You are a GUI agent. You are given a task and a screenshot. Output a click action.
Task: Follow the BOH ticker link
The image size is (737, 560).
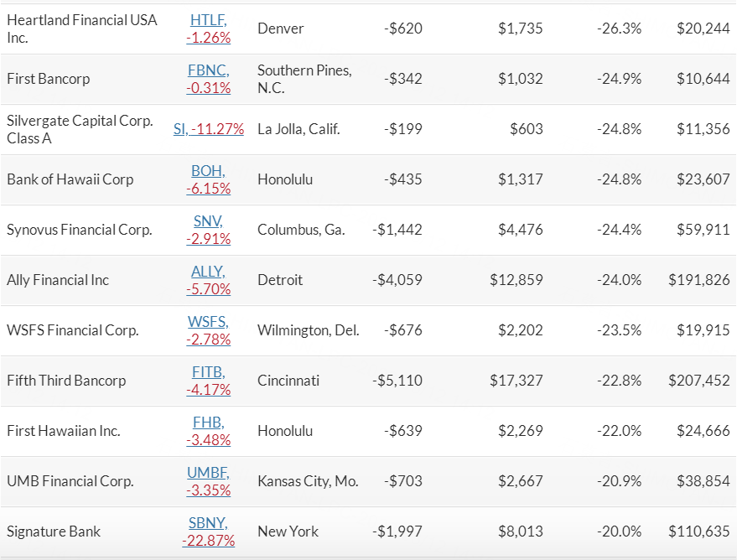tap(207, 171)
